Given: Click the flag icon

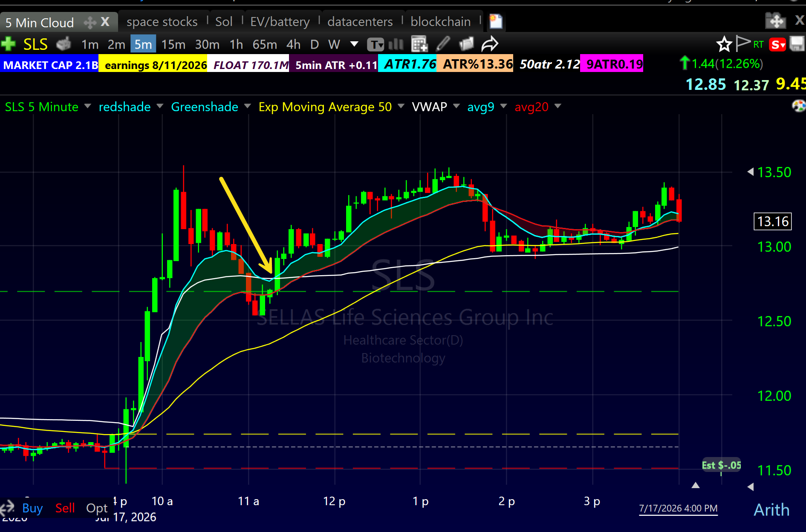Looking at the screenshot, I should 743,43.
